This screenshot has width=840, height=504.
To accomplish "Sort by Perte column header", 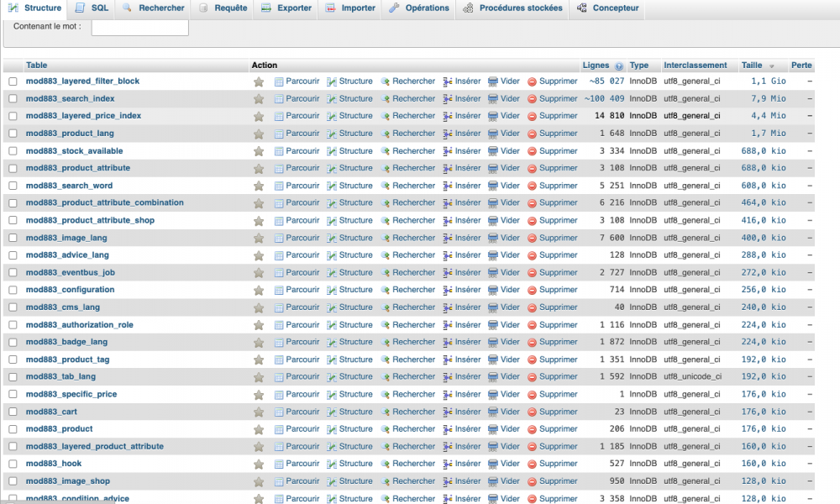I will [801, 66].
